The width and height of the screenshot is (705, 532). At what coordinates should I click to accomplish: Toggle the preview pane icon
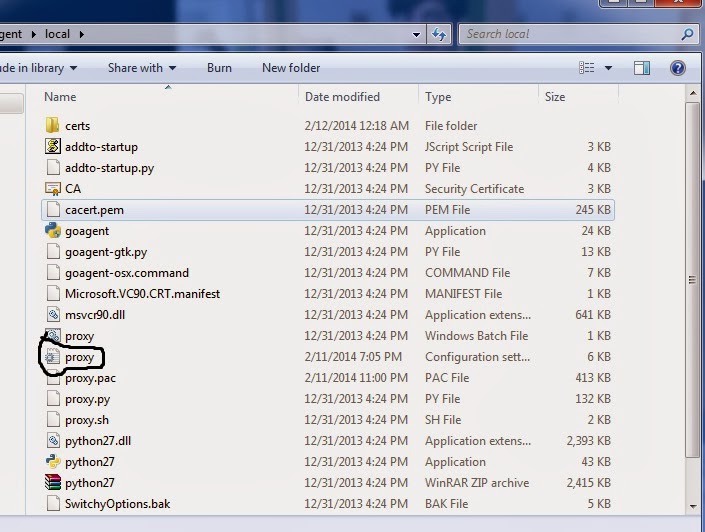[642, 68]
